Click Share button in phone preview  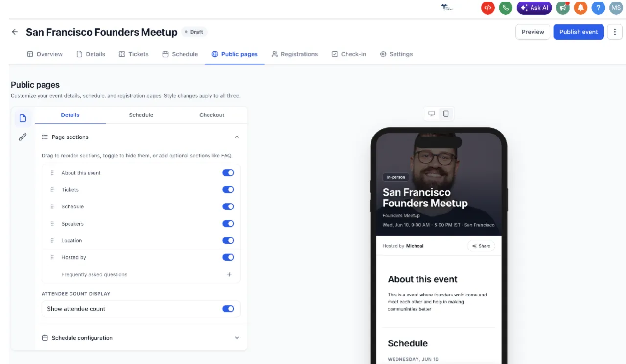tap(481, 246)
